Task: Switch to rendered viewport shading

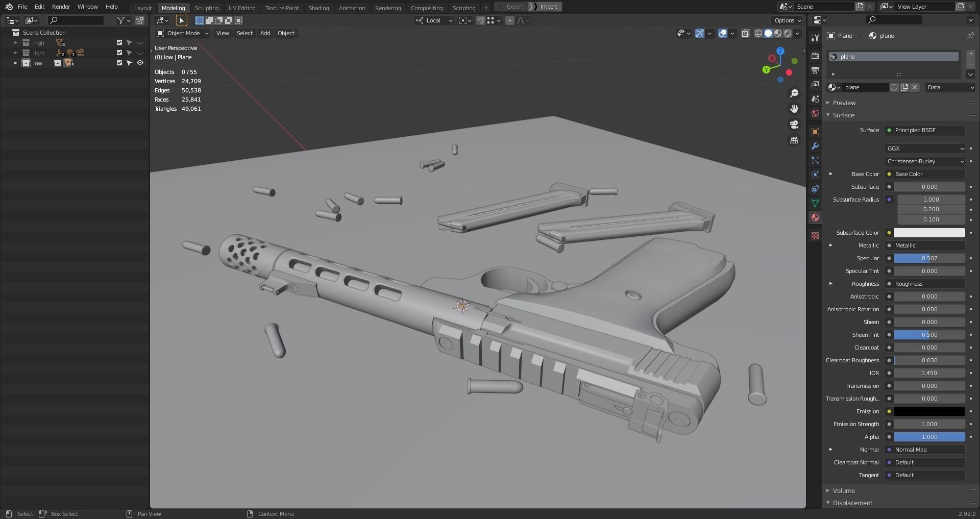Action: click(x=788, y=33)
